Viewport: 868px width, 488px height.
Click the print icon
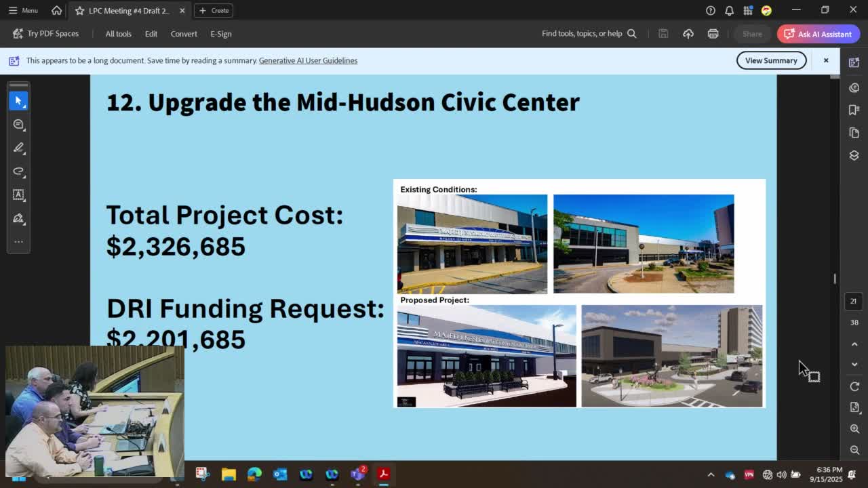713,34
